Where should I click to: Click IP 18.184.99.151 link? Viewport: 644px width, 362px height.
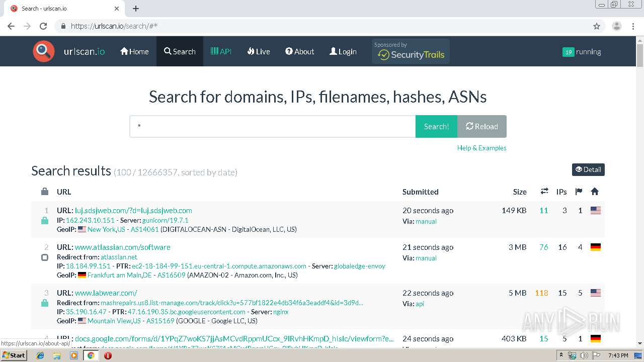(x=88, y=266)
